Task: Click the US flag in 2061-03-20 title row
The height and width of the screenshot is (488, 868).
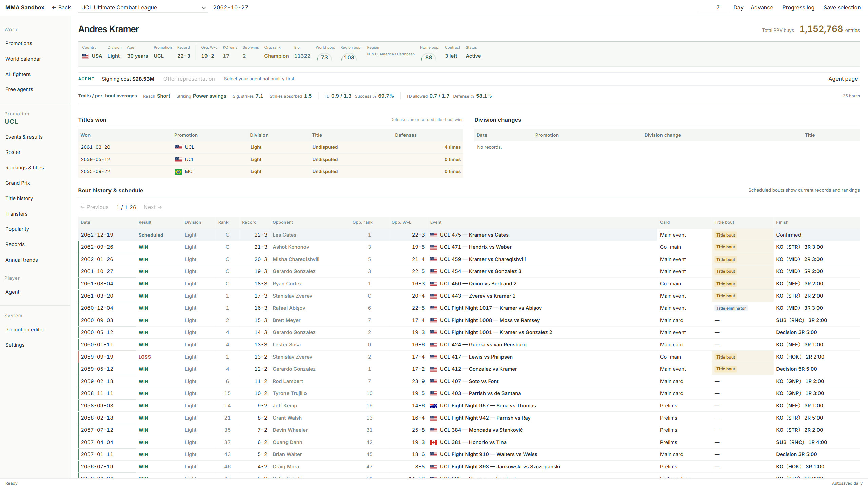Action: point(178,147)
